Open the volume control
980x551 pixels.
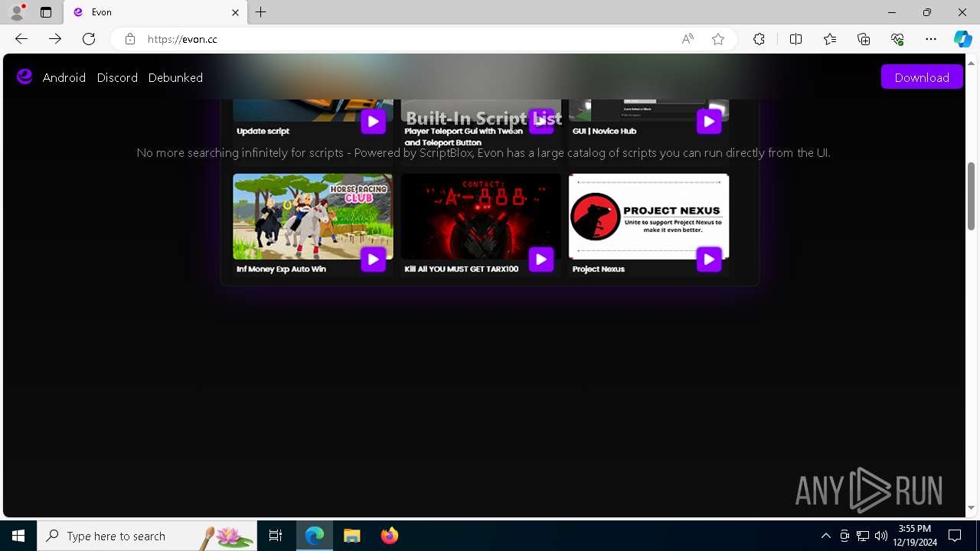tap(881, 536)
